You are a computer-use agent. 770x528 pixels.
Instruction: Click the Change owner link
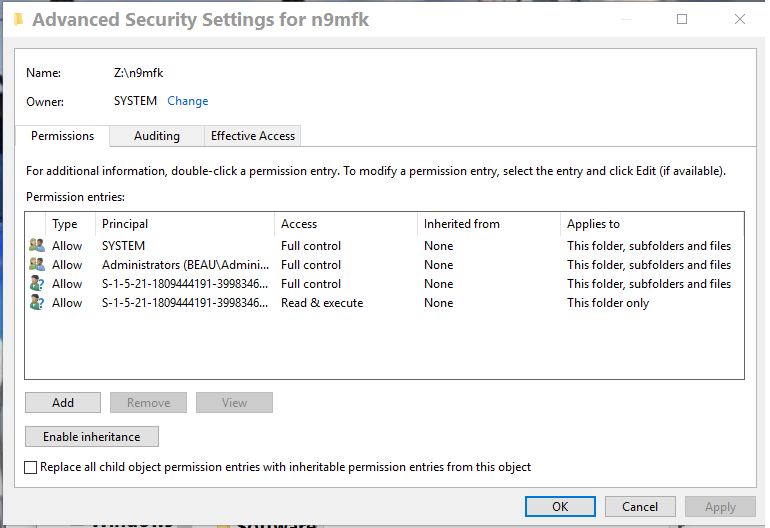pyautogui.click(x=188, y=101)
